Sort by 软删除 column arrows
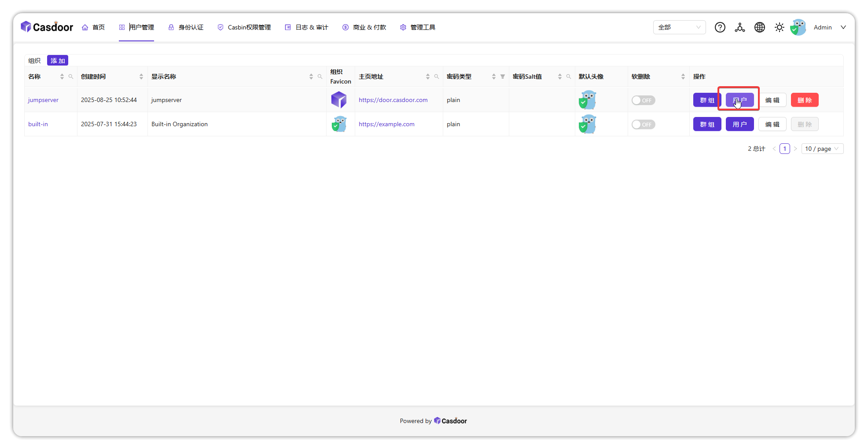Viewport: 868px width, 445px height. point(683,77)
